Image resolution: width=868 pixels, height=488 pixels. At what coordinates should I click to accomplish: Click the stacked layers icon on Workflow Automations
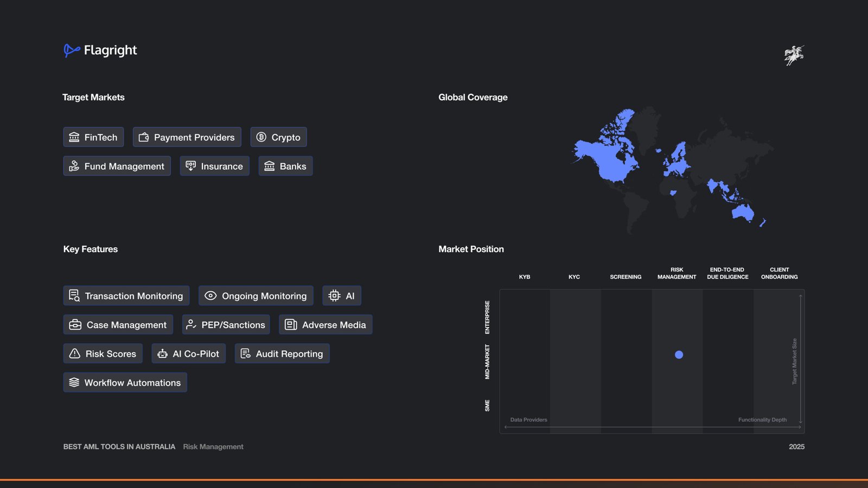click(74, 382)
